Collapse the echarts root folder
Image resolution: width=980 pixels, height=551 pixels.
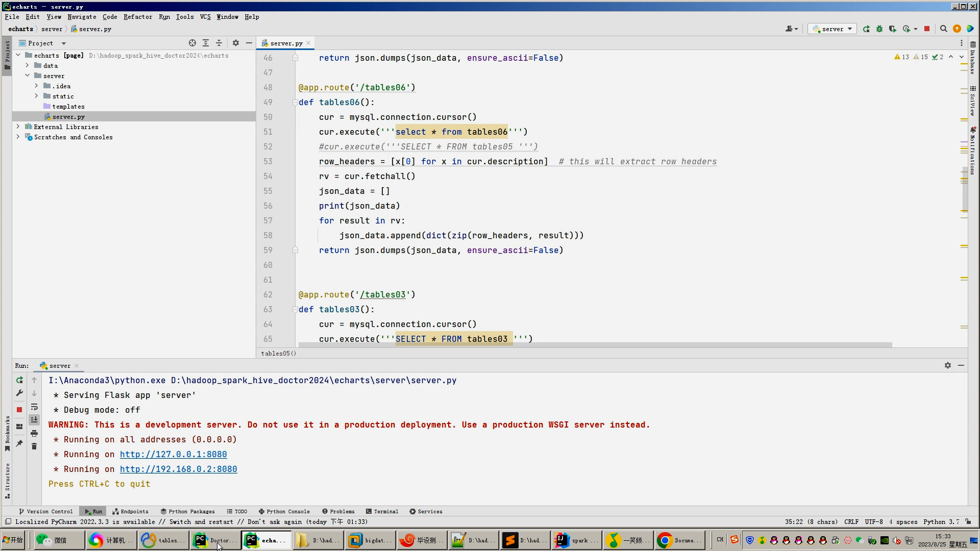[x=18, y=55]
